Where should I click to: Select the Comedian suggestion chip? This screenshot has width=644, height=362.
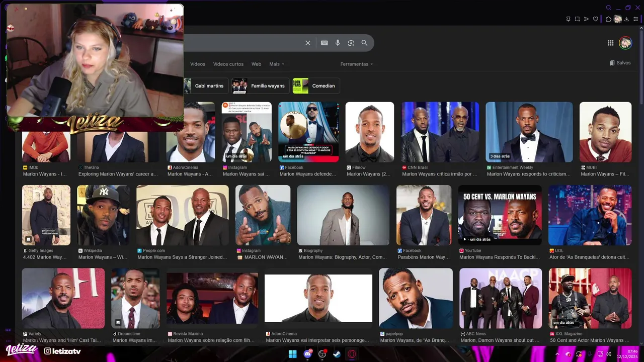316,85
